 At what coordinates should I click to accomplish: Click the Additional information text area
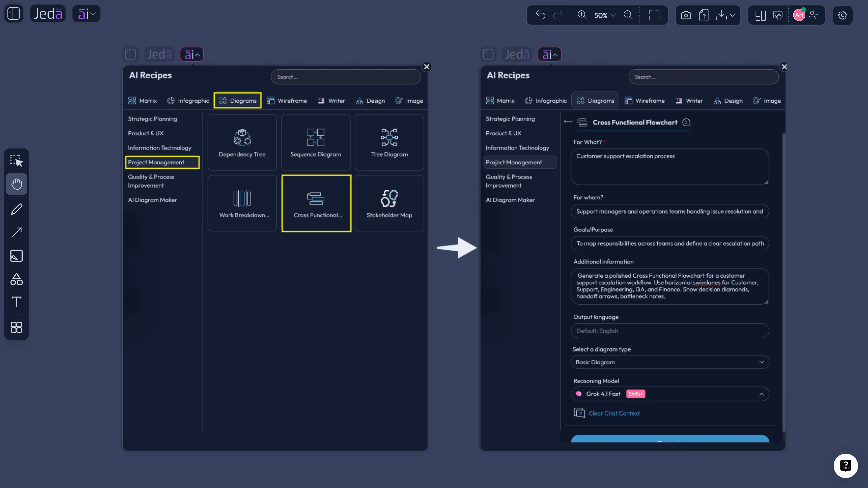tap(670, 286)
